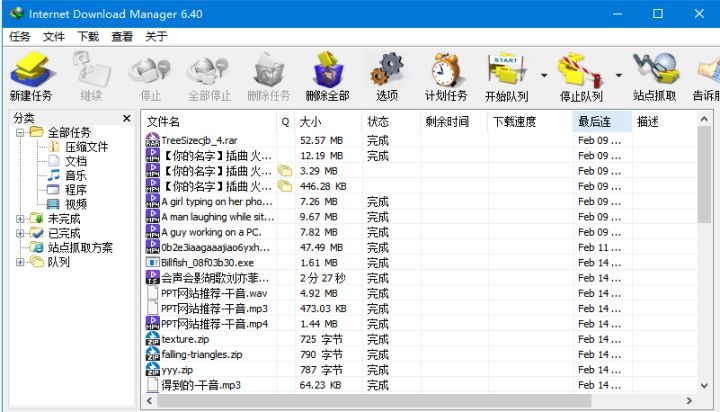Sort by 最后连 column header
This screenshot has height=412, width=720.
click(x=602, y=122)
